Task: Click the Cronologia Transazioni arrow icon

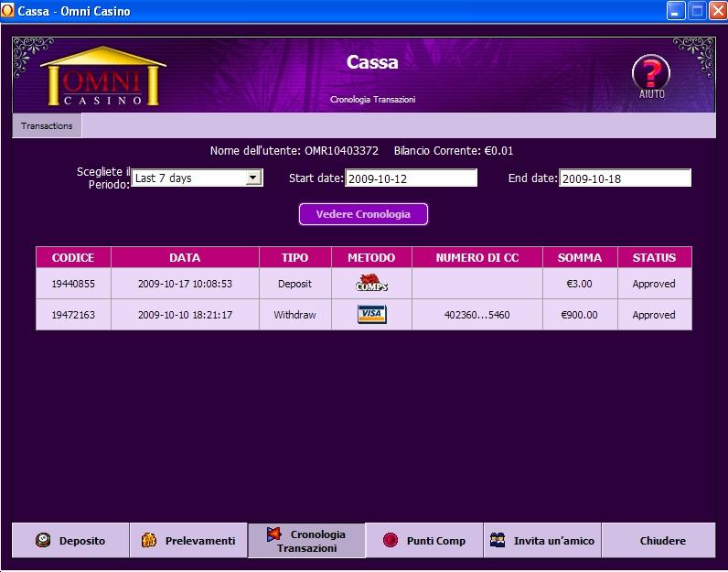Action: pyautogui.click(x=274, y=534)
